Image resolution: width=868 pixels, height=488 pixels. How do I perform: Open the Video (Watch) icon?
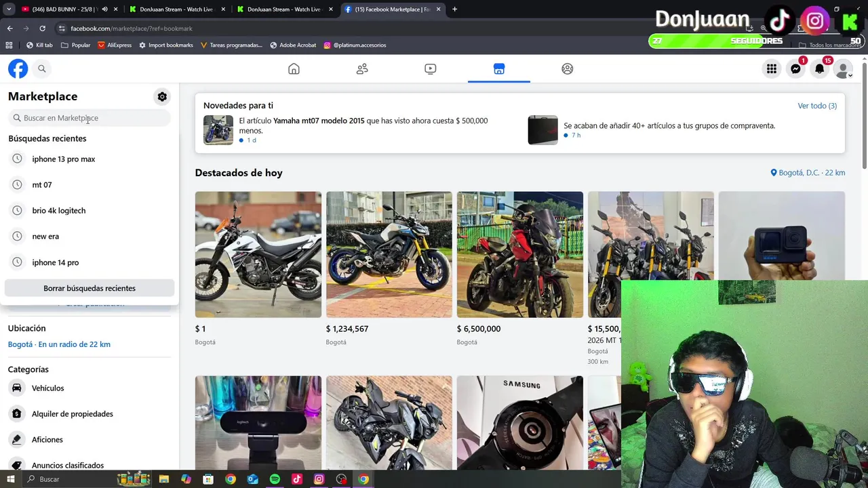(x=431, y=68)
